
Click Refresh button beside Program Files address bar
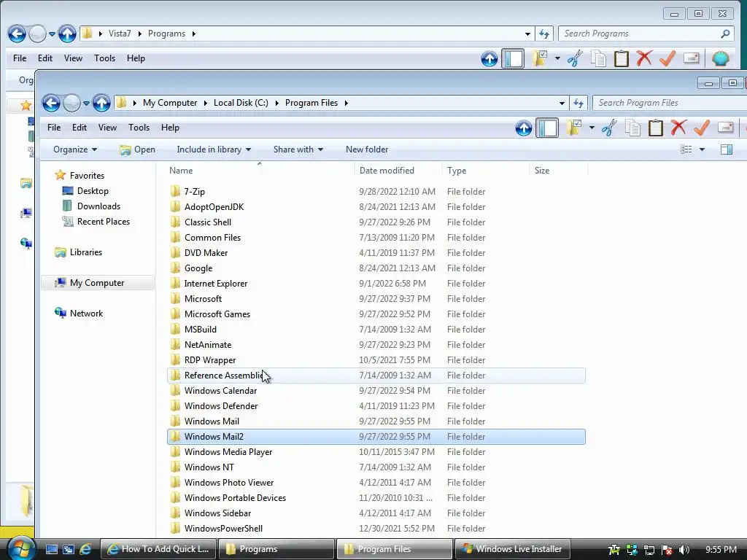point(578,103)
